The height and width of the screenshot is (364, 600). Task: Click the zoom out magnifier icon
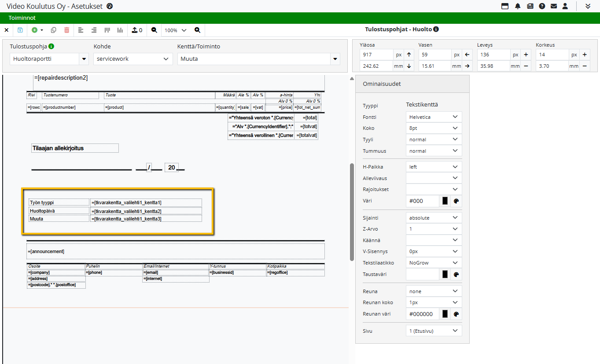[x=154, y=30]
